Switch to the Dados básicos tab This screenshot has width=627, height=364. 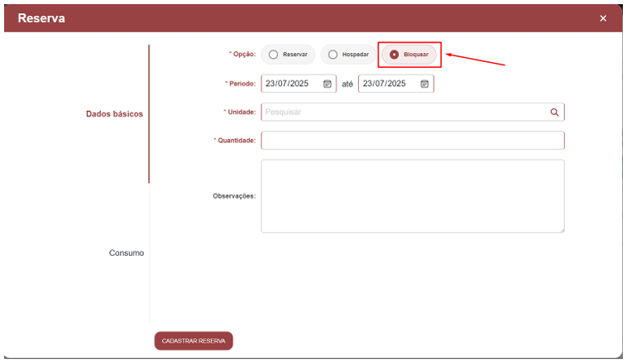114,113
